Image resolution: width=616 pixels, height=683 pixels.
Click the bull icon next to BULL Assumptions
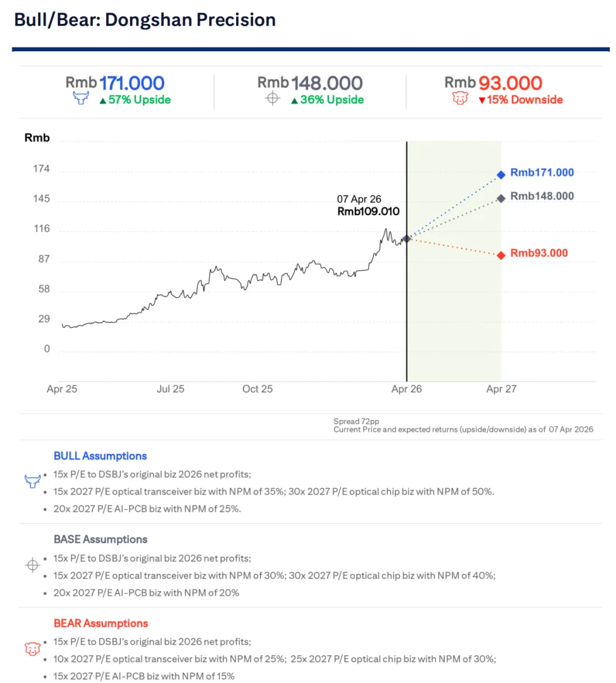[x=33, y=481]
